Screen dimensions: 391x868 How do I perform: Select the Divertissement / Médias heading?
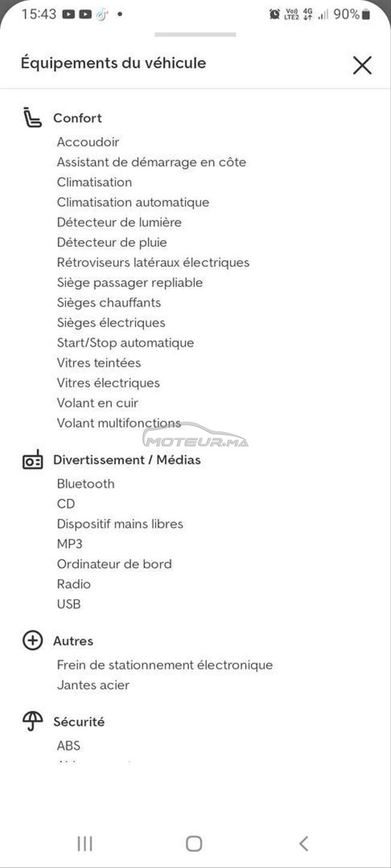pos(127,460)
